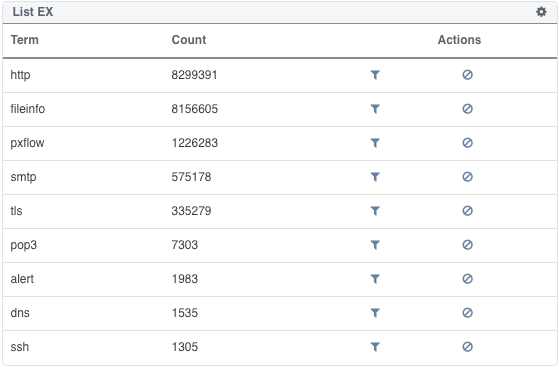Filter results by tls

tap(375, 211)
